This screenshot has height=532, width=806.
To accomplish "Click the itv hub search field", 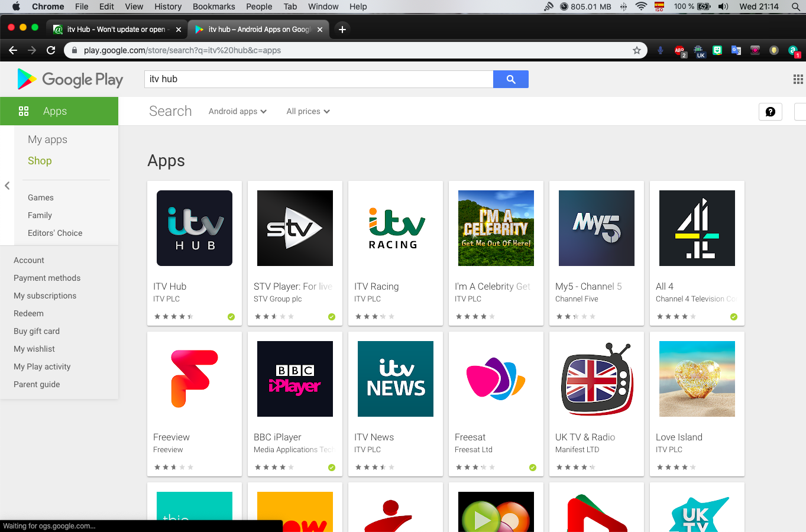I will [319, 79].
